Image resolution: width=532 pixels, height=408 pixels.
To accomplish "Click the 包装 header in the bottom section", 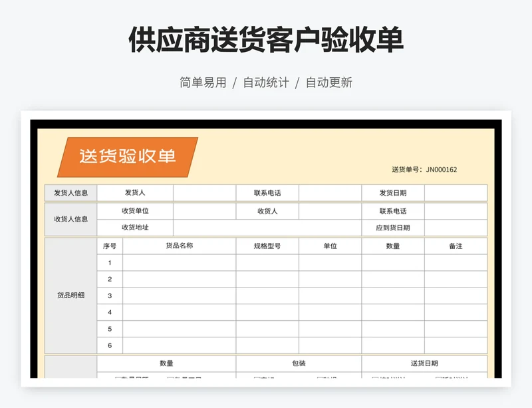I will click(x=299, y=363).
